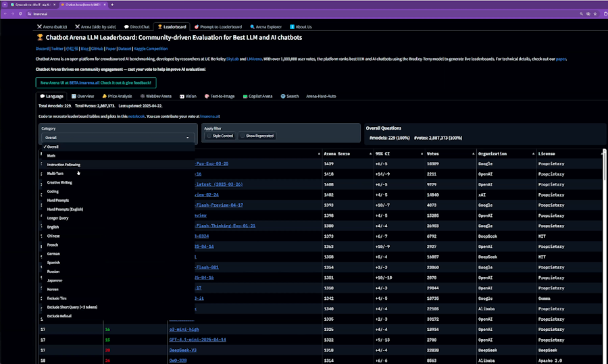The width and height of the screenshot is (608, 364).
Task: Switch to the Copilot Arena sub-tab
Action: 258,96
